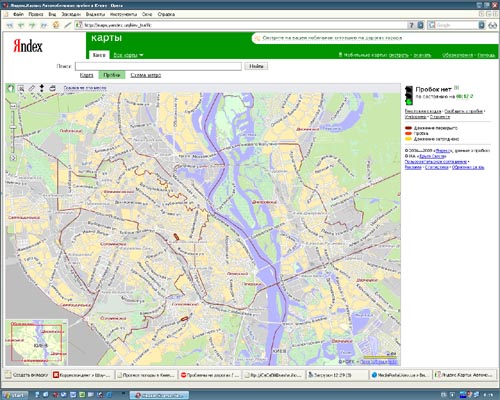
Task: Click the yellow slow-traffic legend swatch
Action: tap(408, 139)
